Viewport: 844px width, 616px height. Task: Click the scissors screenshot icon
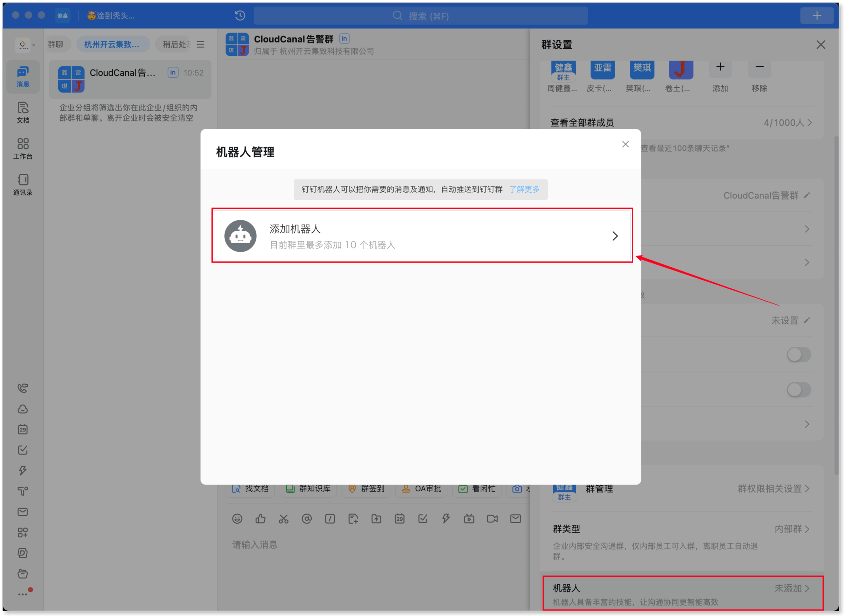[x=283, y=519]
